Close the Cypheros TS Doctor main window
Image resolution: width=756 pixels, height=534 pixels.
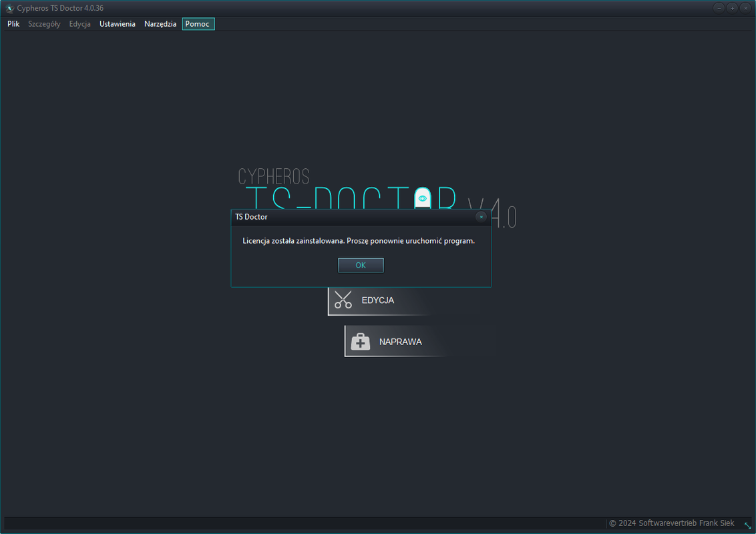coord(745,8)
